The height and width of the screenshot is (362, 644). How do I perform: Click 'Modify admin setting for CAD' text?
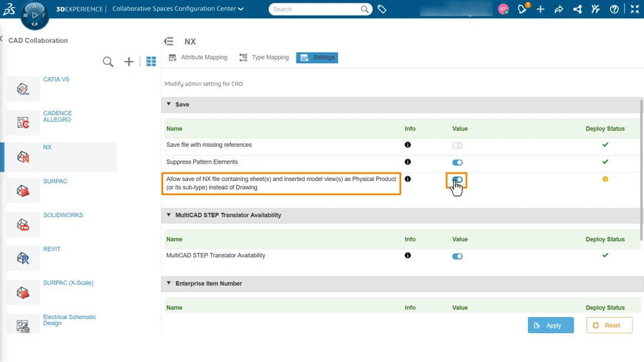click(x=204, y=84)
